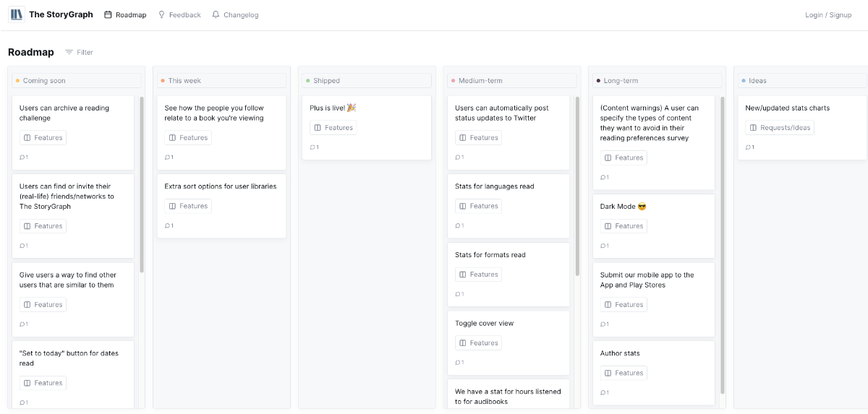
Task: Click comment icon on find similar users card
Action: point(24,324)
